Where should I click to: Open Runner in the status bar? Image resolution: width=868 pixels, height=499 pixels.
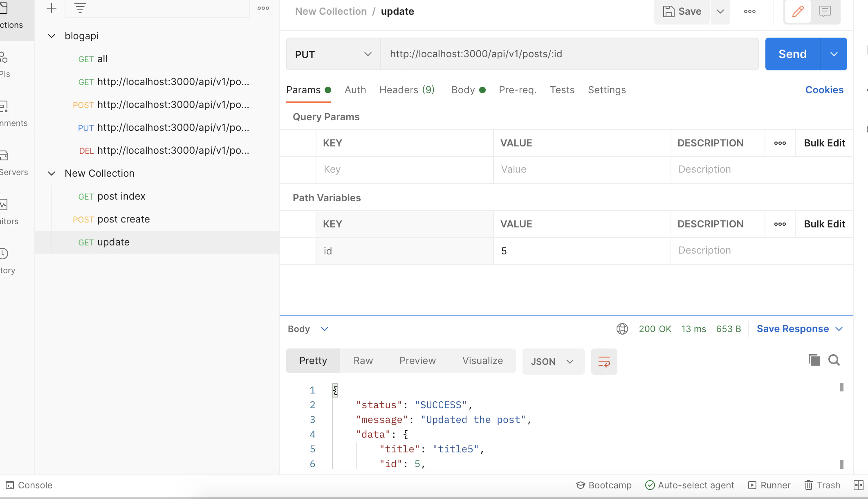click(769, 485)
